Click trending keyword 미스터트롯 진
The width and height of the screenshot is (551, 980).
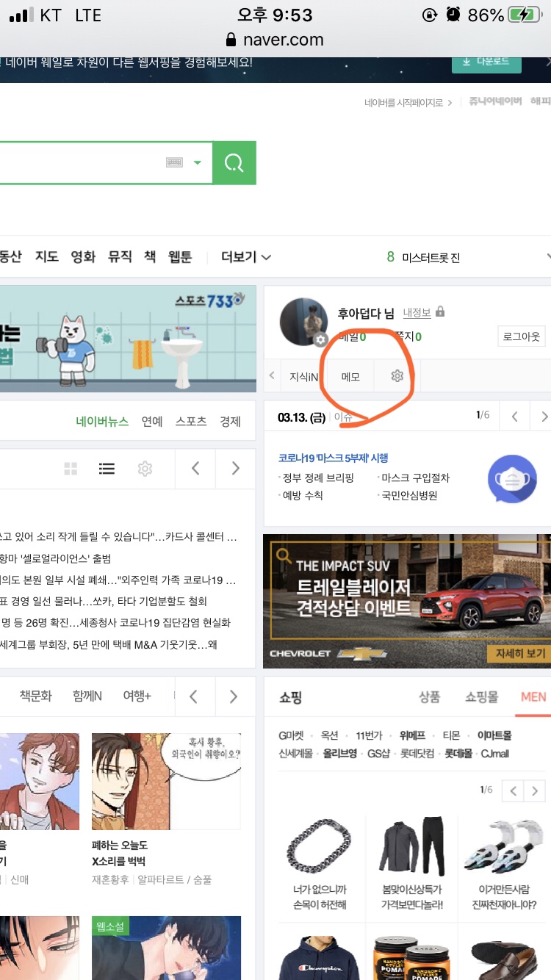tap(431, 258)
